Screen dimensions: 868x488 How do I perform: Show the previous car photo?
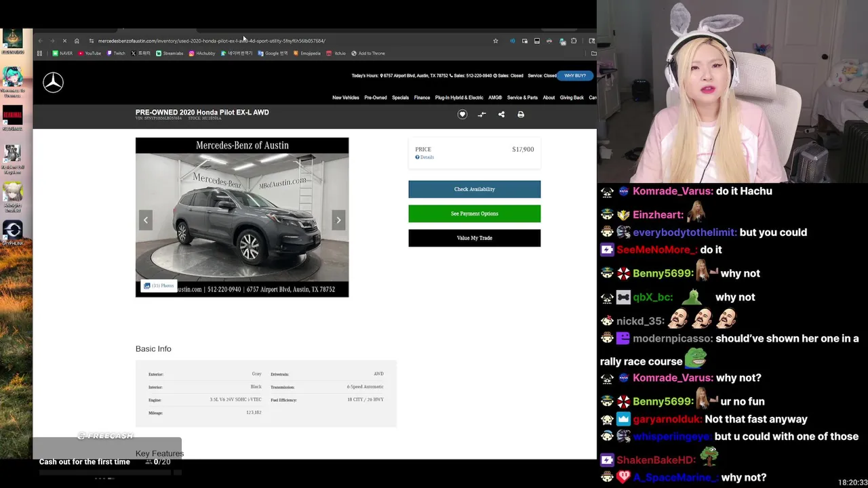145,220
